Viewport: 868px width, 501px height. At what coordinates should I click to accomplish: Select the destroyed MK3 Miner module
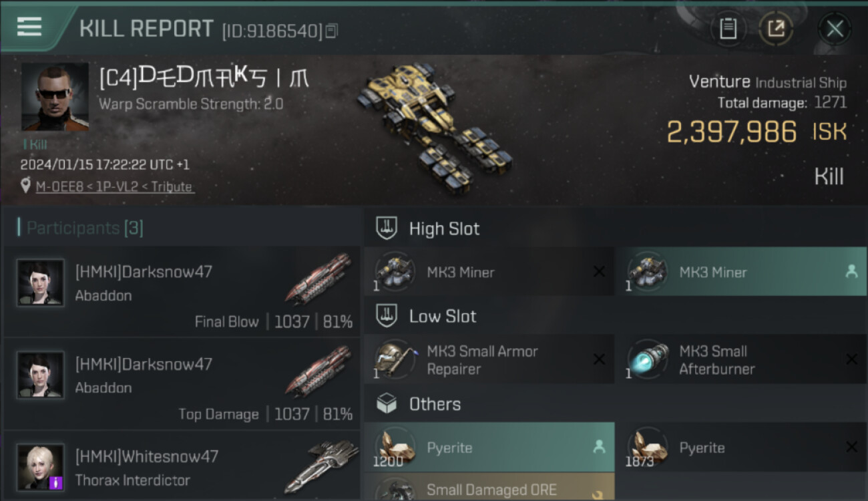489,272
